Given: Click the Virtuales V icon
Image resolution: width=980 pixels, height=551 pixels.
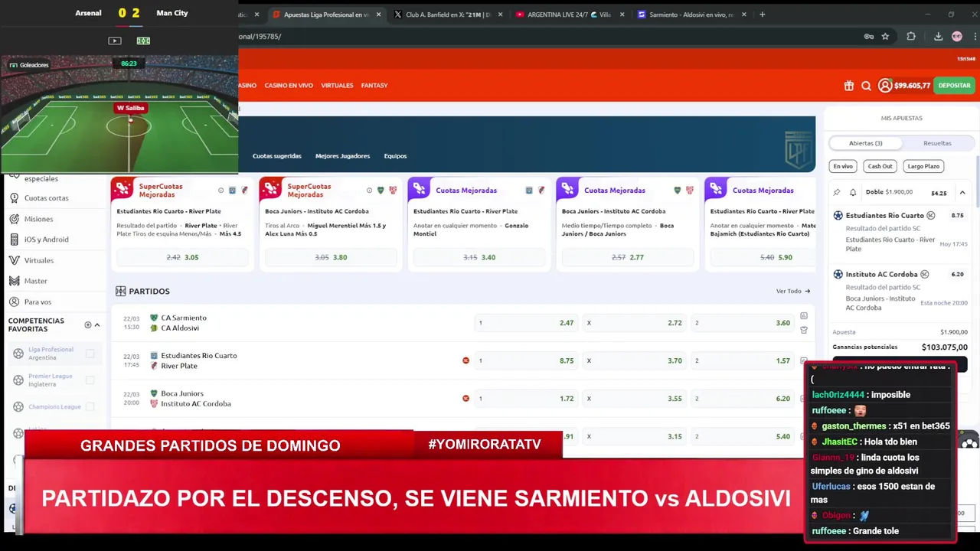Looking at the screenshot, I should [15, 260].
